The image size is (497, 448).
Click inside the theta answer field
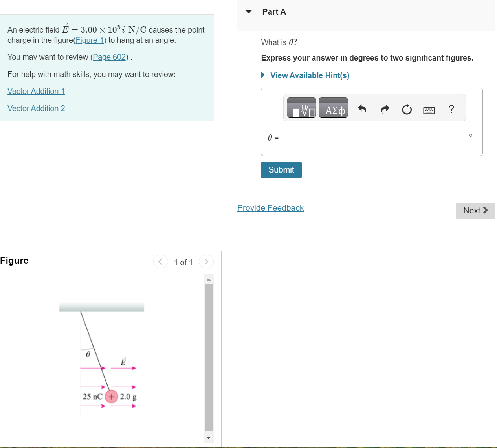click(x=373, y=138)
